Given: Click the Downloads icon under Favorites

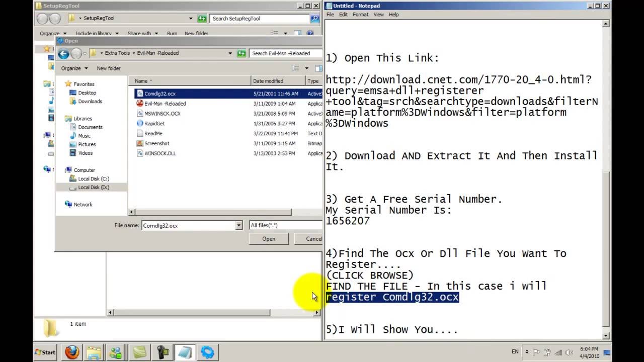Looking at the screenshot, I should tap(73, 101).
